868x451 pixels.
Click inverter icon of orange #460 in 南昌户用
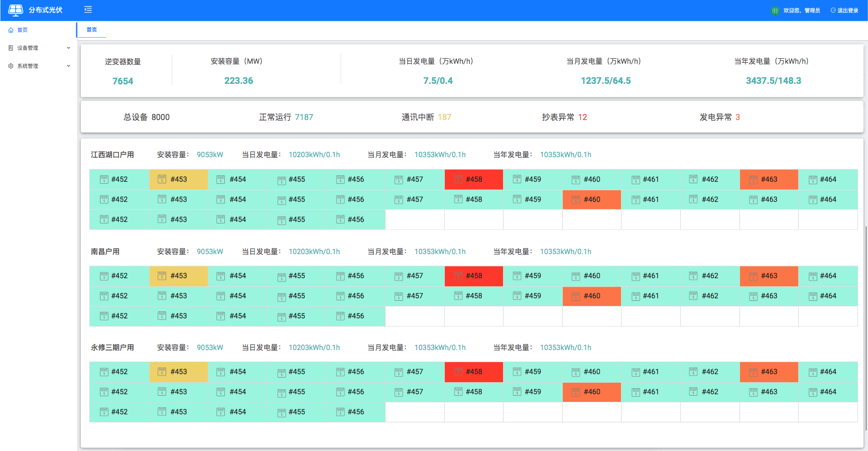[x=576, y=296]
